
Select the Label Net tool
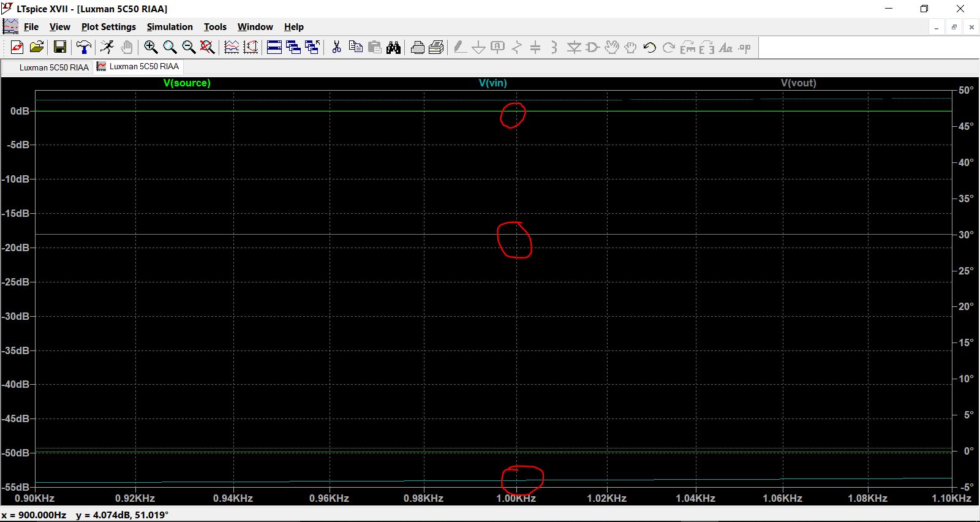498,47
